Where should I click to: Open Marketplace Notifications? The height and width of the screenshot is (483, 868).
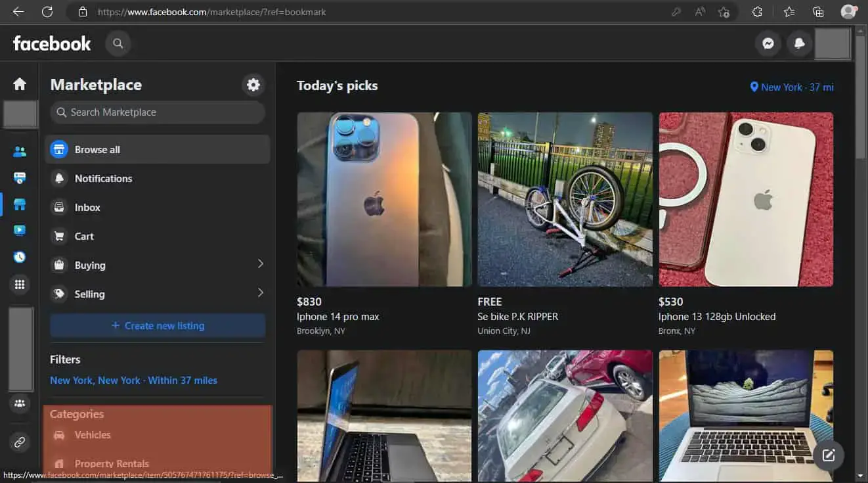[x=158, y=178]
